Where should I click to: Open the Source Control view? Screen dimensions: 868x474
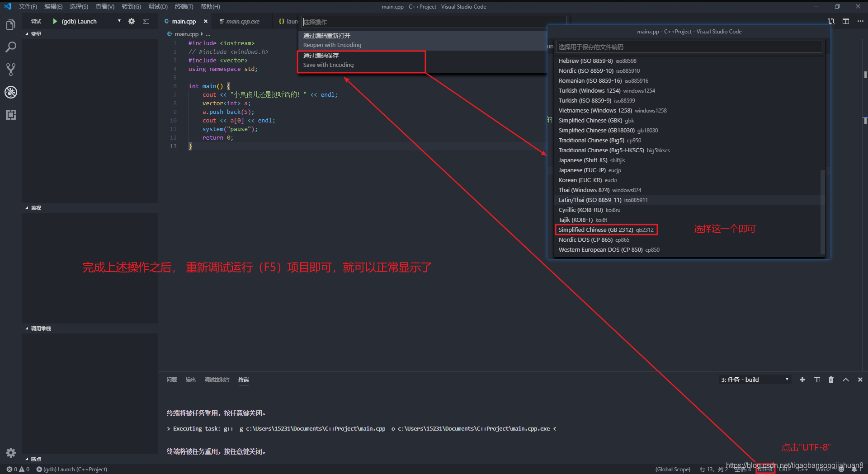11,70
